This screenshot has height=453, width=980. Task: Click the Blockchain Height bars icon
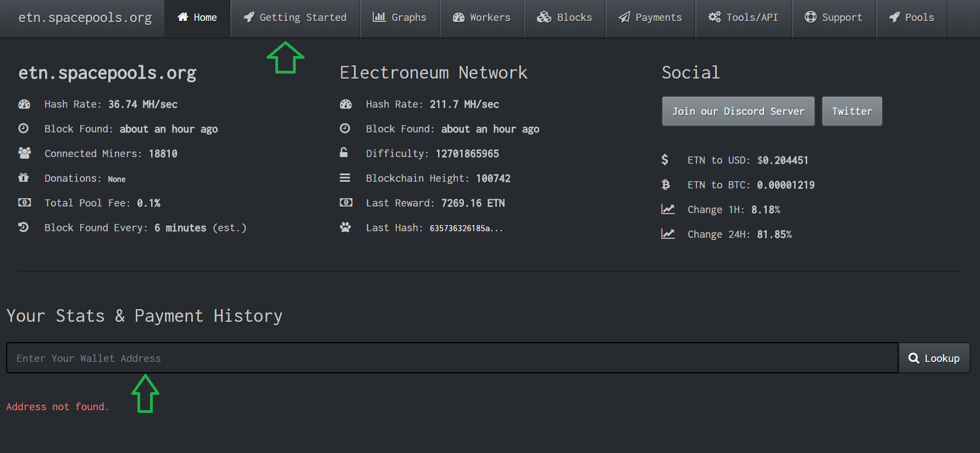pyautogui.click(x=345, y=178)
